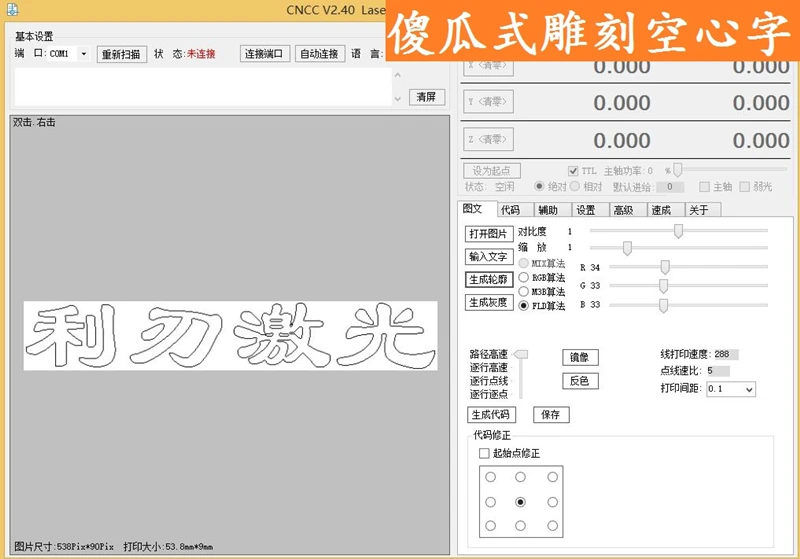The width and height of the screenshot is (800, 559).
Task: Click the 反色 invert color button
Action: [x=580, y=380]
